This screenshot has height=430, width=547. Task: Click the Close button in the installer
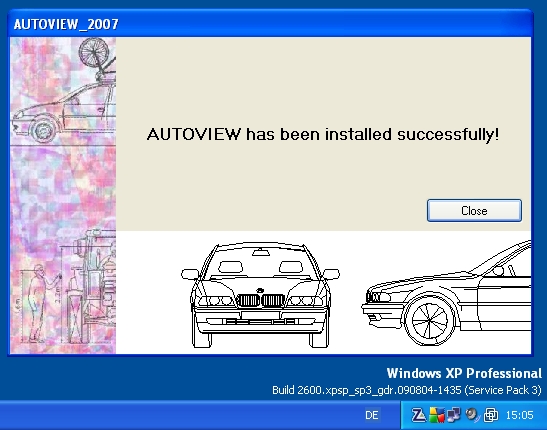click(474, 211)
